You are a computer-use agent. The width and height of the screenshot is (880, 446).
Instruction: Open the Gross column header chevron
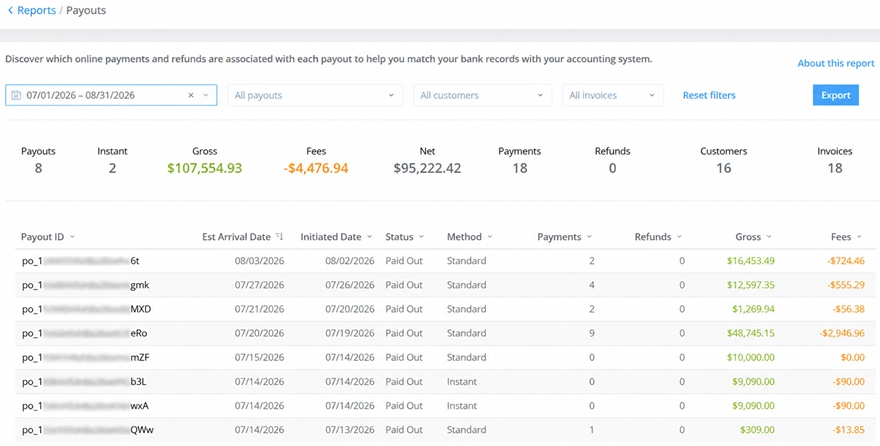769,237
